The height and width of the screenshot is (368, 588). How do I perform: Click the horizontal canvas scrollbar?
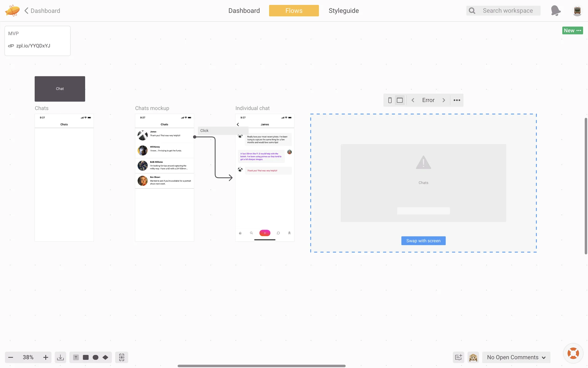(262, 366)
